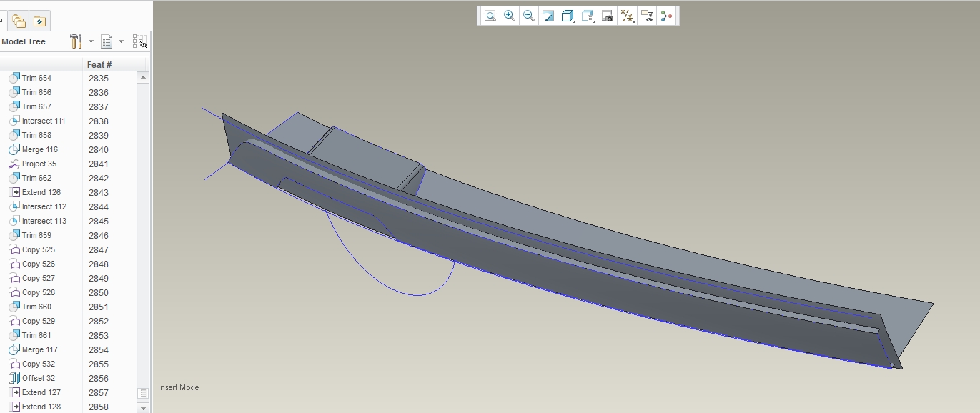The width and height of the screenshot is (980, 413).
Task: Open the dropdown arrow beside the list icon
Action: [121, 41]
